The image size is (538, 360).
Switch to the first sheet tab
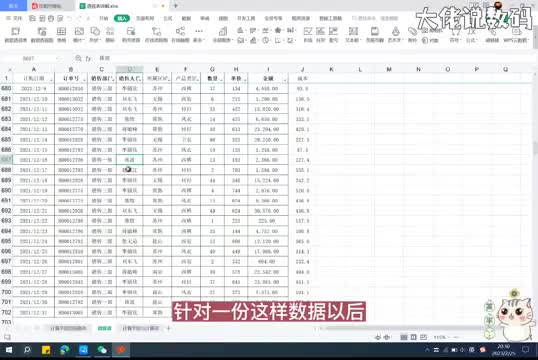(x=69, y=328)
